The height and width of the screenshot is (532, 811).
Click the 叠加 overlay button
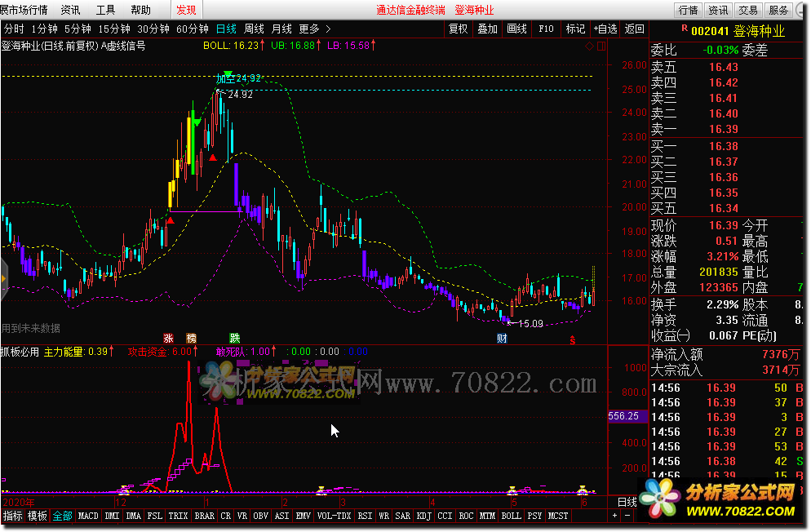pyautogui.click(x=487, y=29)
